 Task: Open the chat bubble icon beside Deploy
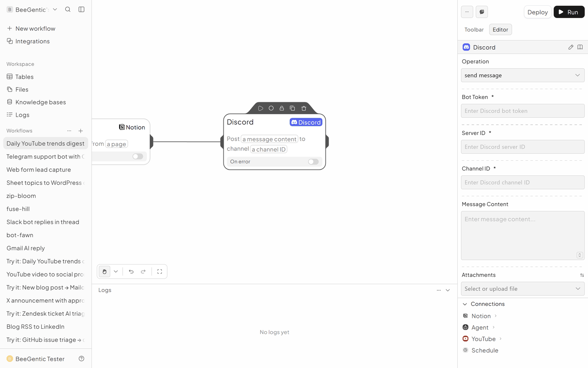pyautogui.click(x=482, y=12)
